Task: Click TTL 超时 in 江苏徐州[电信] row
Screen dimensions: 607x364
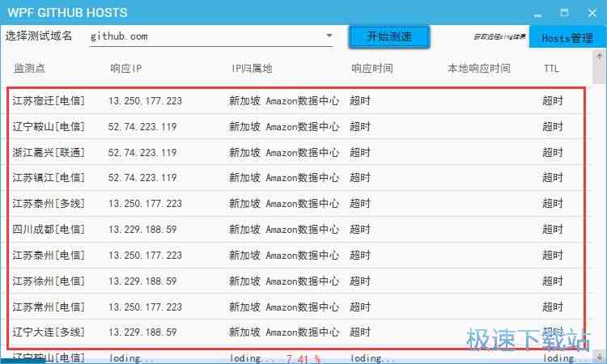Action: 553,281
